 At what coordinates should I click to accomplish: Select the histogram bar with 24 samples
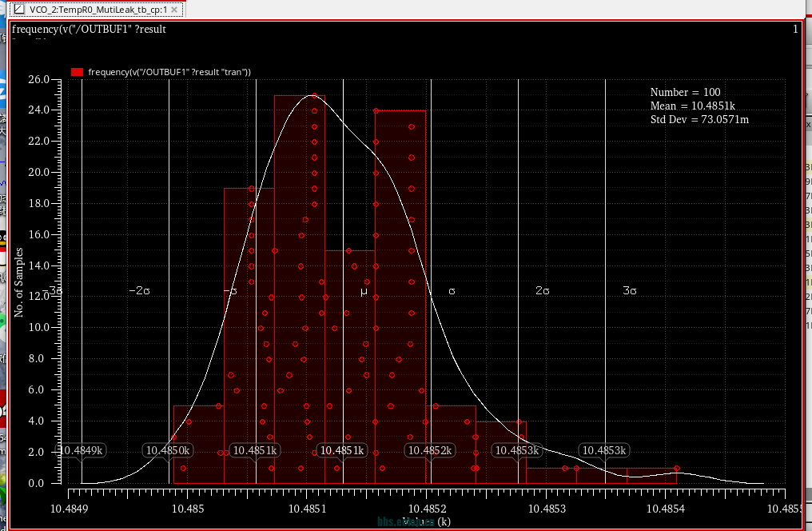(401, 297)
